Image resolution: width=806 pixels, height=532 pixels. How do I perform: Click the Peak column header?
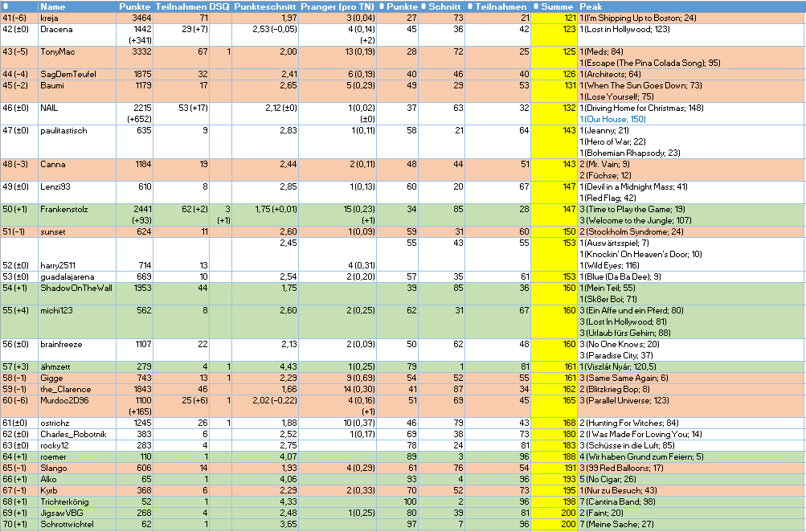click(x=691, y=6)
